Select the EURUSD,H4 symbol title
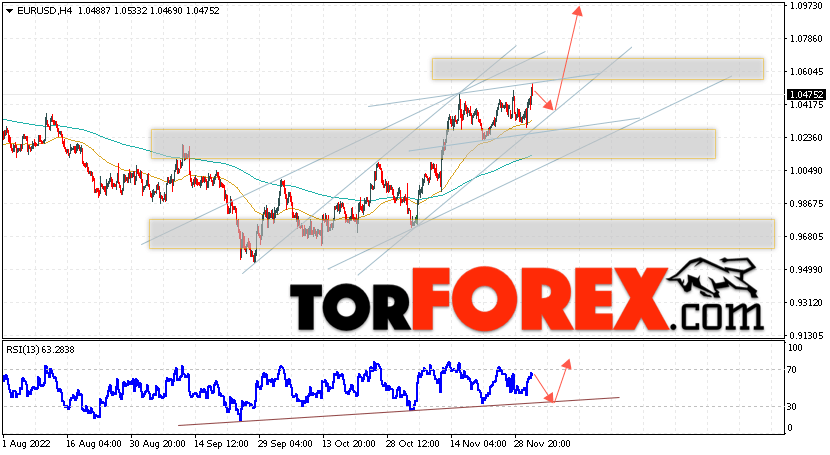830x455 pixels. pos(44,11)
